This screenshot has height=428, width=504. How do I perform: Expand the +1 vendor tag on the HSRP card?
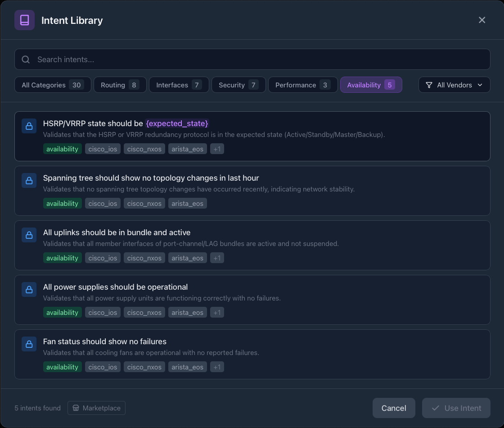pos(217,149)
